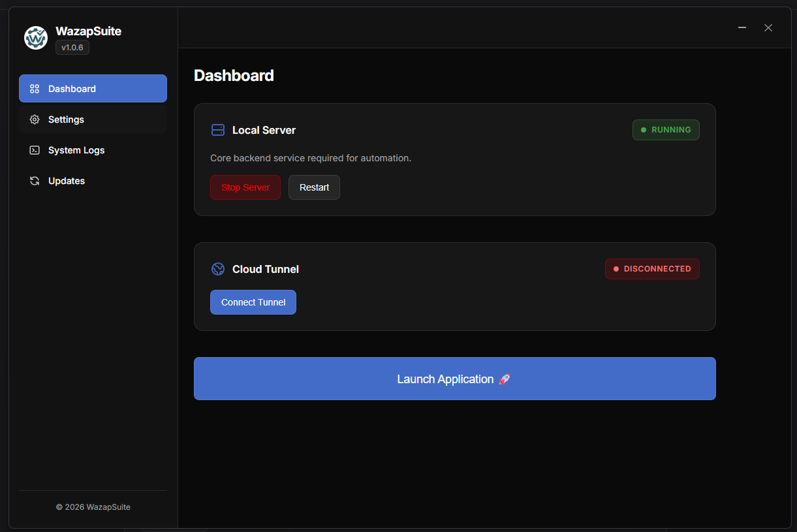Click the Updates refresh icon
This screenshot has height=532, width=797.
(x=34, y=180)
